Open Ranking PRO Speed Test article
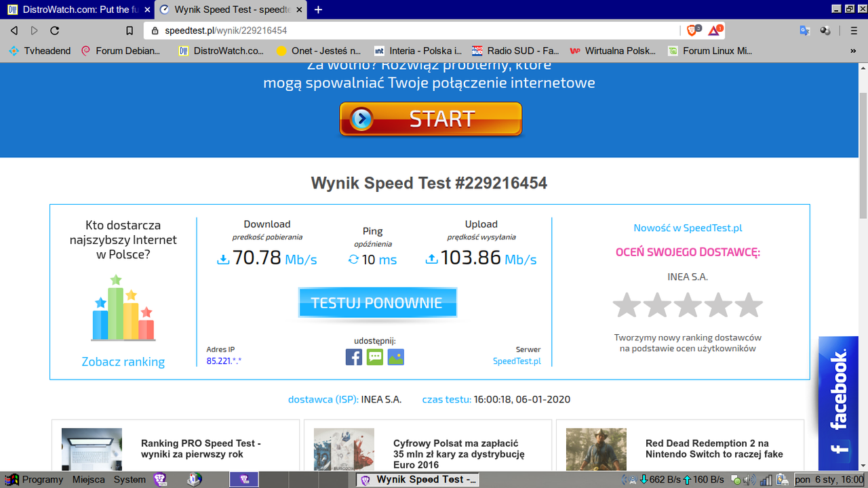The width and height of the screenshot is (868, 488). click(201, 449)
